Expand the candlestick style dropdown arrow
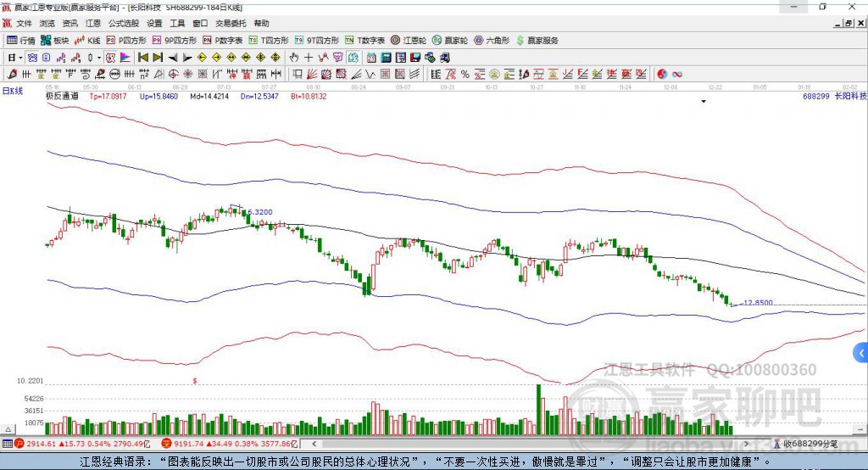 pyautogui.click(x=99, y=58)
